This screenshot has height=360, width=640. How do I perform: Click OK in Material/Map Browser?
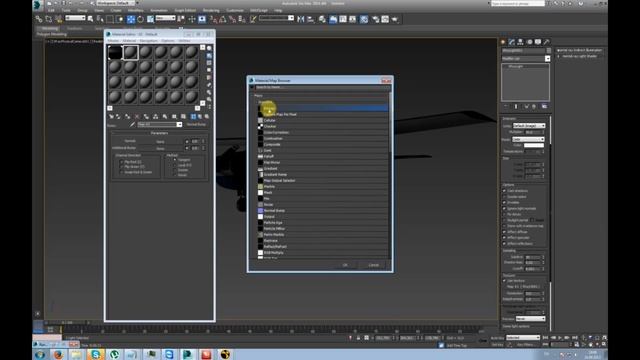(x=345, y=265)
